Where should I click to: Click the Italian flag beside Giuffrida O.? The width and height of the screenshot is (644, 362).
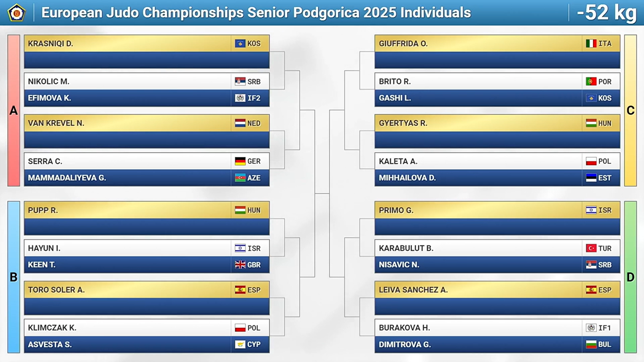591,44
